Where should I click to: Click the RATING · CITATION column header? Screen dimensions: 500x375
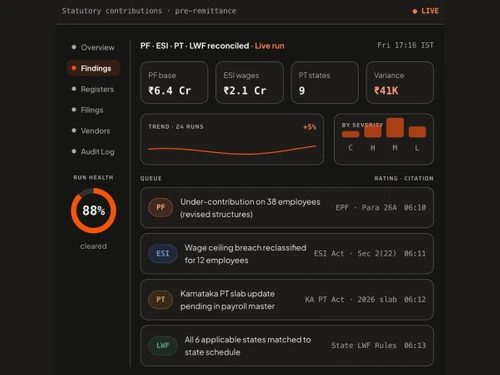pyautogui.click(x=404, y=179)
